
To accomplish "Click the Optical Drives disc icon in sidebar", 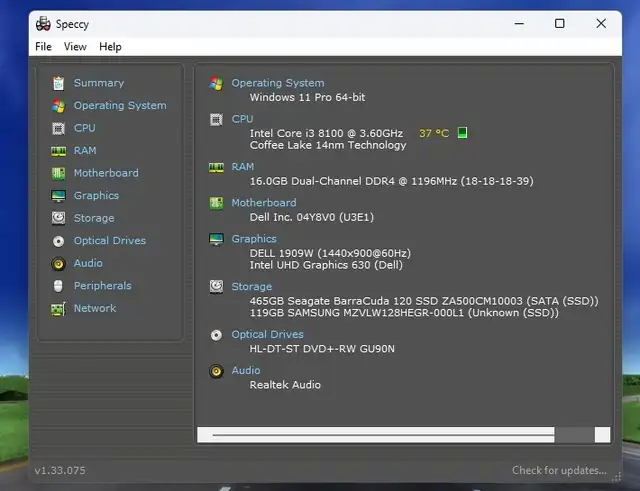I will [x=58, y=241].
